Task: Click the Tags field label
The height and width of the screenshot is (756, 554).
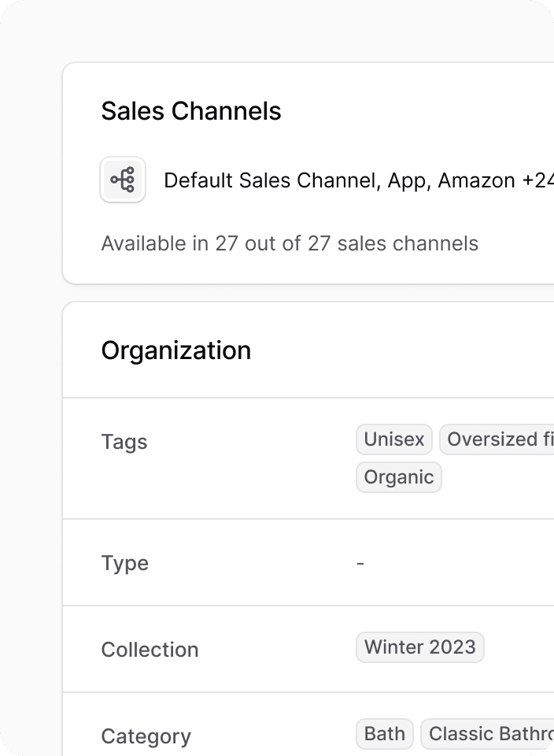Action: 124,442
